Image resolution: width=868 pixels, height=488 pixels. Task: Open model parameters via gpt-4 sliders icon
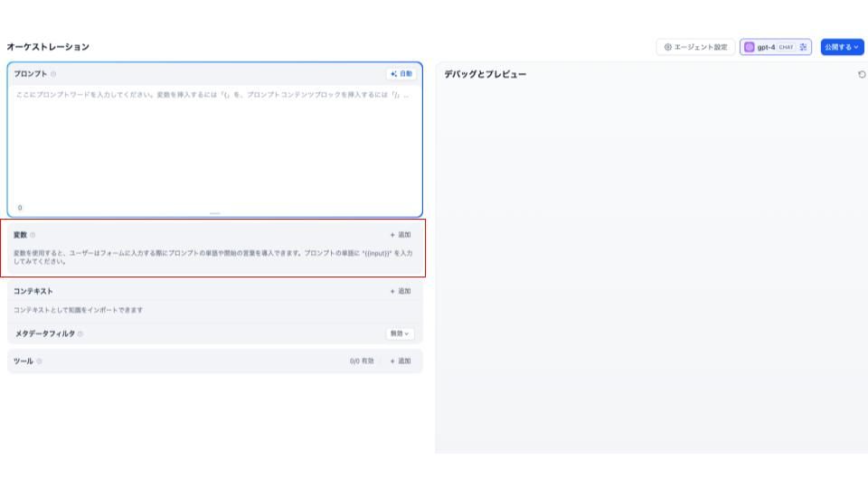click(803, 47)
